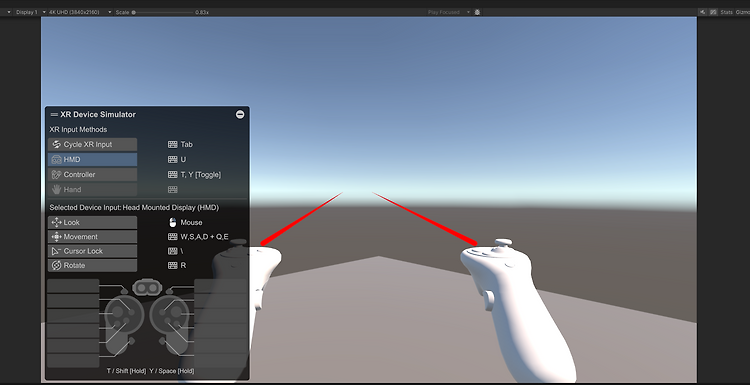This screenshot has height=385, width=750.
Task: Activate the Look control button
Action: click(x=92, y=222)
